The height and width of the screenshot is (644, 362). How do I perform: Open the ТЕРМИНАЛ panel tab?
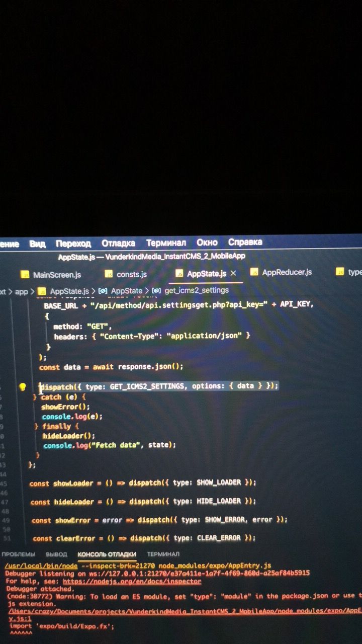coord(163,554)
